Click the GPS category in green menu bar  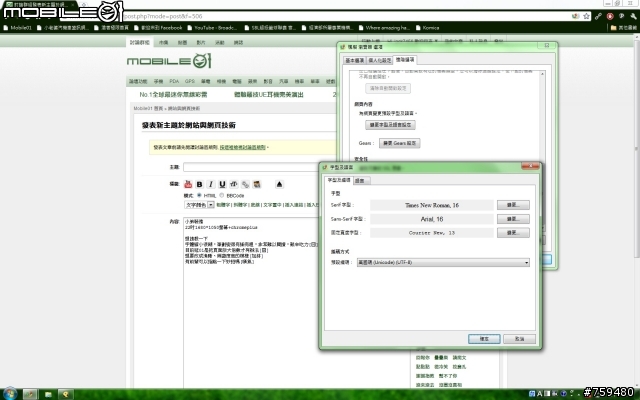point(189,81)
